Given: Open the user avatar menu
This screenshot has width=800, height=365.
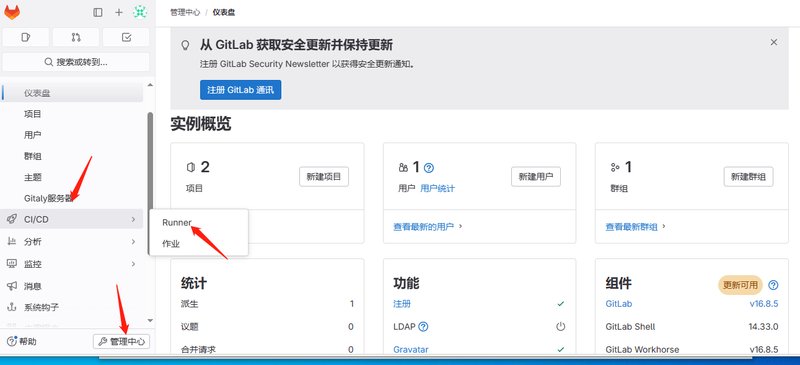Looking at the screenshot, I should 140,12.
